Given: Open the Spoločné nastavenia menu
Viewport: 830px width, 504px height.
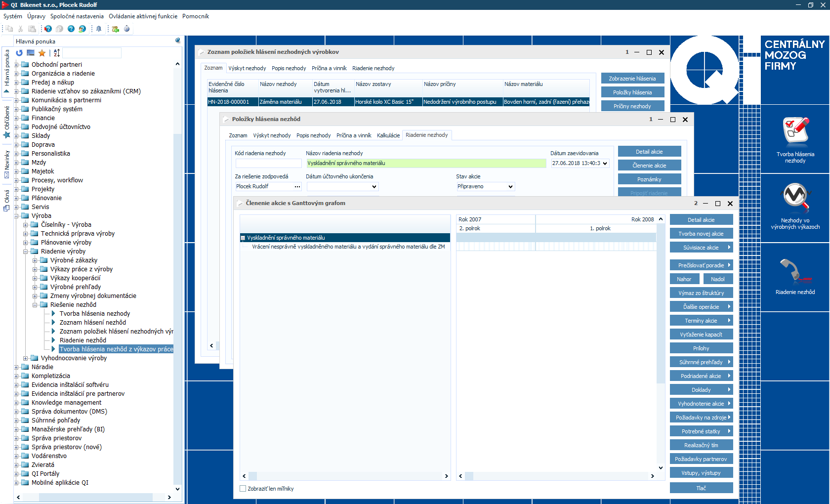Looking at the screenshot, I should (x=77, y=16).
